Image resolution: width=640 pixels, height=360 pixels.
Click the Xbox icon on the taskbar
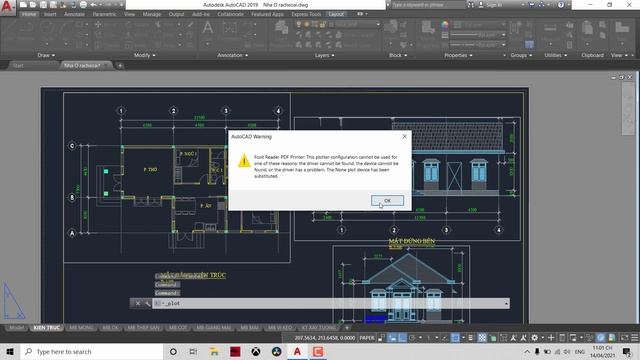[x=256, y=351]
